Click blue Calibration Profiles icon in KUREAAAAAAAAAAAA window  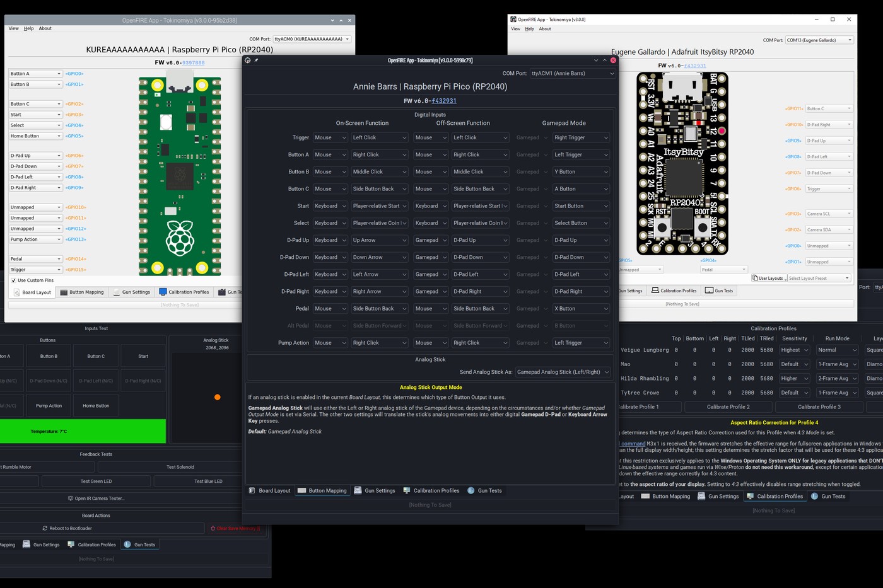click(x=163, y=292)
